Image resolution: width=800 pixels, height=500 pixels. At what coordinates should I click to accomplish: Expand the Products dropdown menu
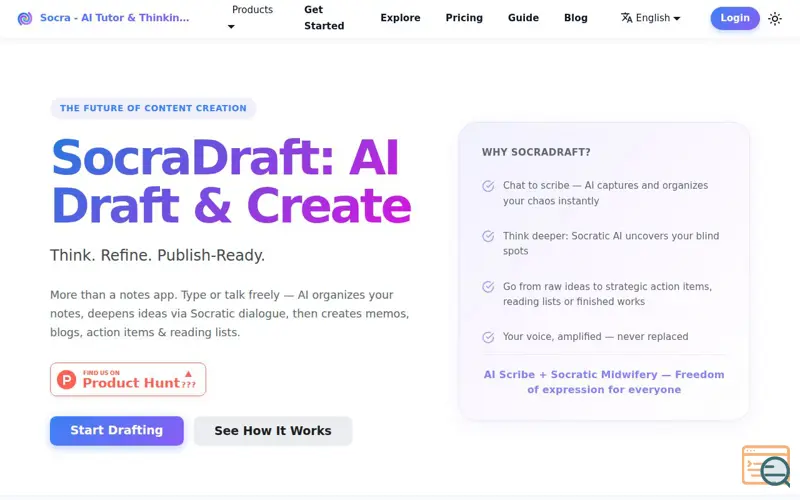coord(251,17)
